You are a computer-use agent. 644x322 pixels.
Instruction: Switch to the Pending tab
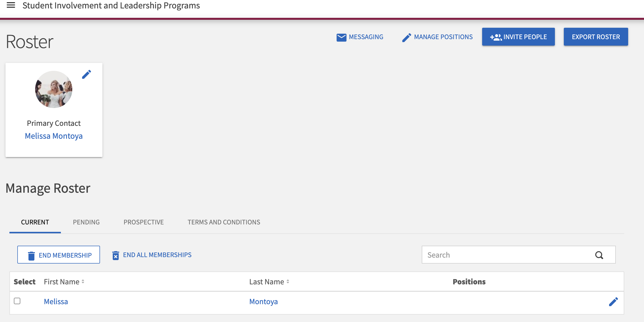[x=86, y=222]
